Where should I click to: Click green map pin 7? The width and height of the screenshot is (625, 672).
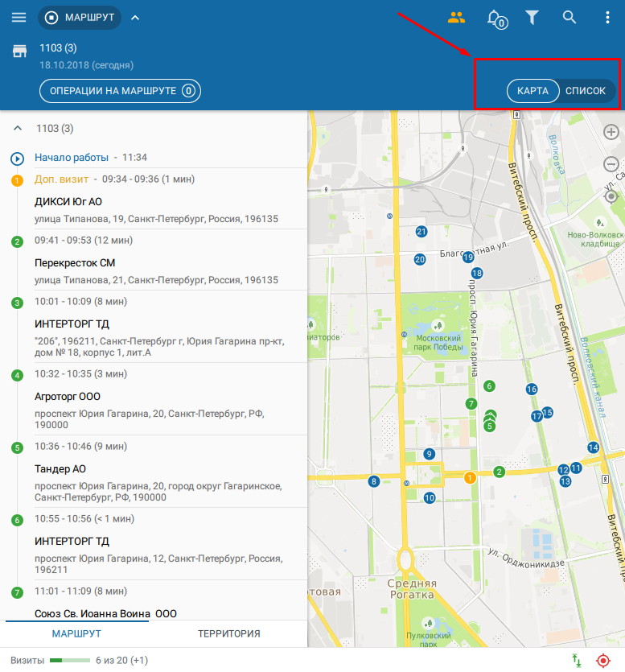tap(471, 403)
